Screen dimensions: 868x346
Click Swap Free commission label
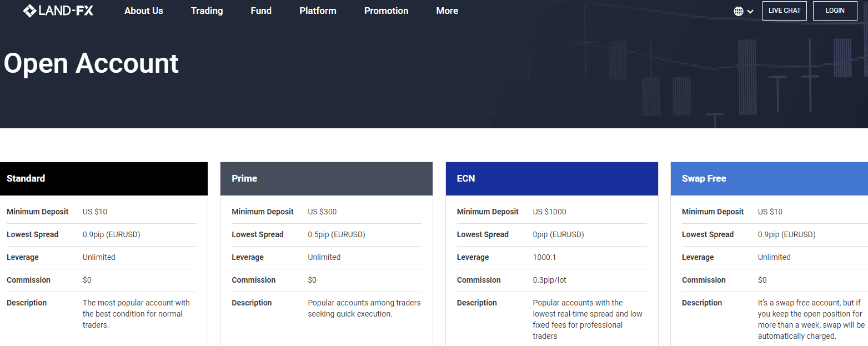[704, 280]
